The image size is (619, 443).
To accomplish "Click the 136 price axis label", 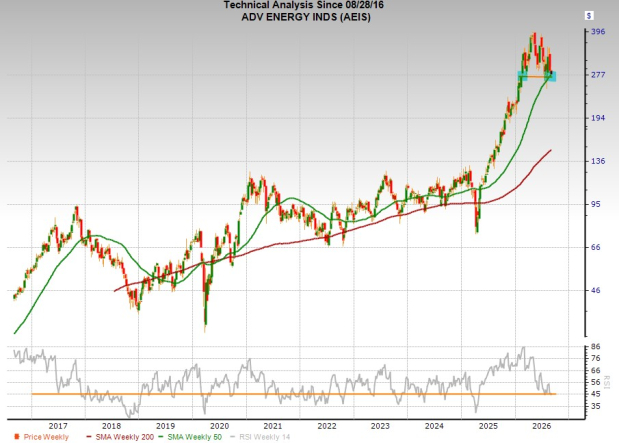I will pos(598,161).
